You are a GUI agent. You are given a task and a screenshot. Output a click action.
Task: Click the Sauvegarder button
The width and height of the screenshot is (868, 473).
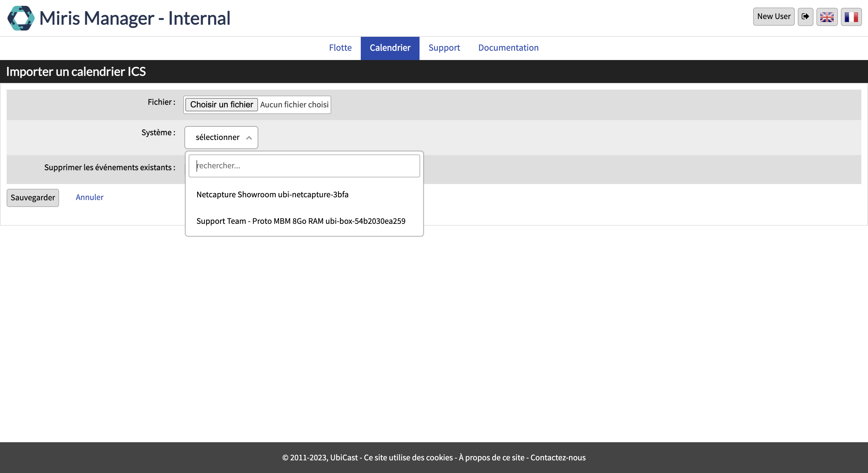(x=33, y=198)
